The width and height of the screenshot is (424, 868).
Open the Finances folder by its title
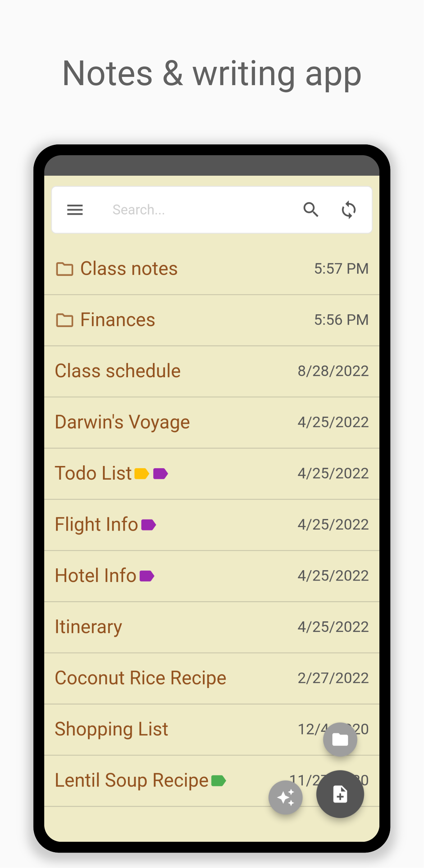click(118, 320)
